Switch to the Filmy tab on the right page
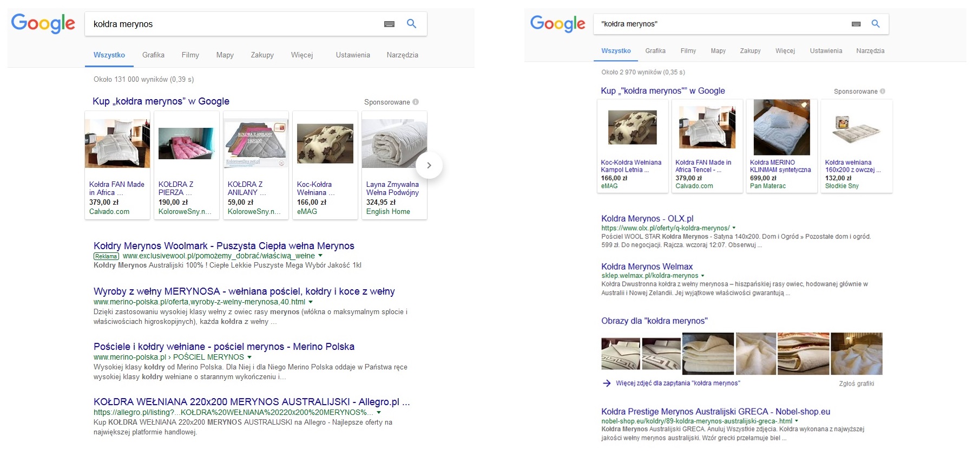The height and width of the screenshot is (455, 980). point(688,51)
